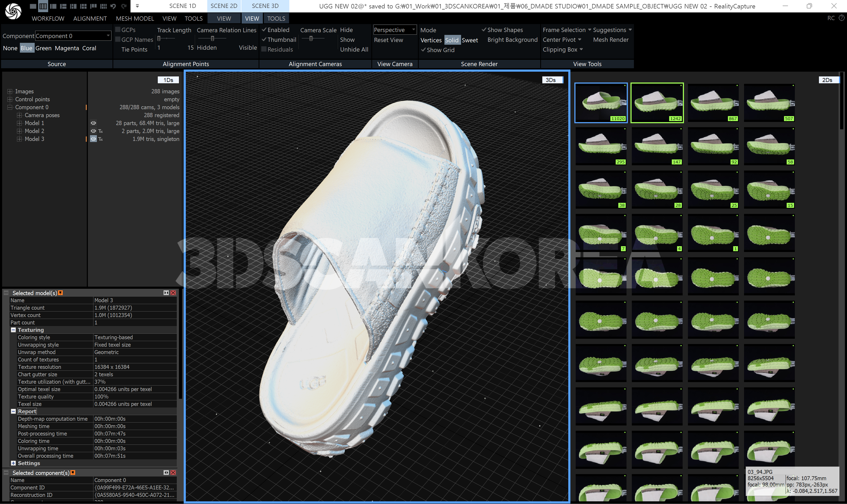Open the Component 0 dropdown
Screen dimensions: 847x504
click(108, 36)
